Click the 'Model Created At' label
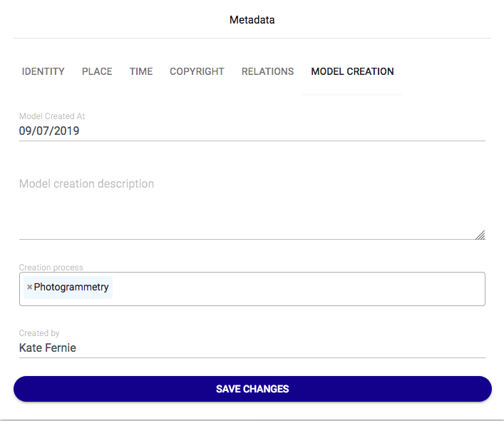Screen dimensions: 504x421 pos(52,116)
